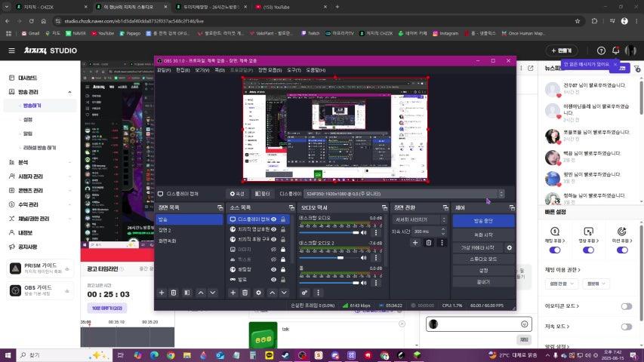Image resolution: width=644 pixels, height=362 pixels.
Task: Open the 설정 안함 chat permission dropdown
Action: pyautogui.click(x=561, y=284)
